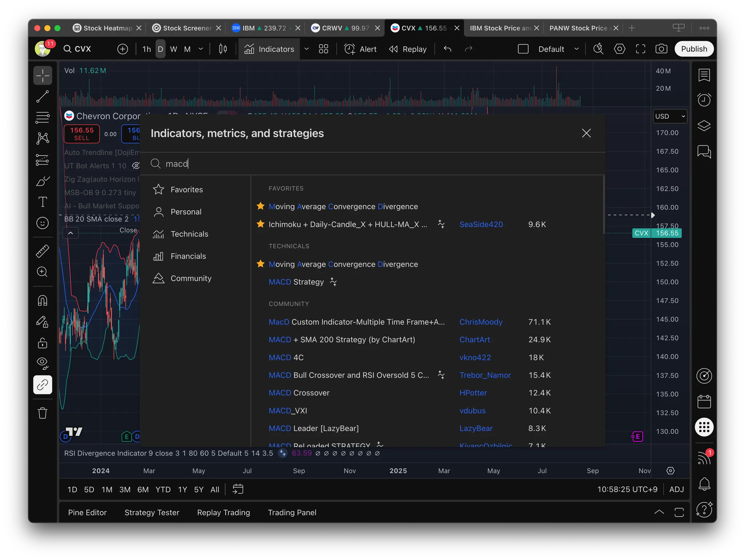
Task: Unfavorite Moving Average Convergence Divergence in Technicals
Action: (260, 264)
